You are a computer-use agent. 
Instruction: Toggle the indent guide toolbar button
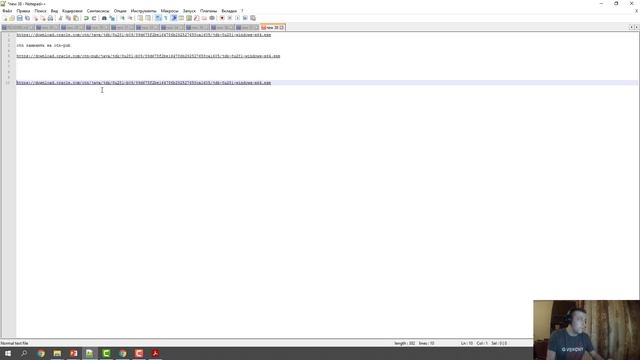tap(173, 18)
